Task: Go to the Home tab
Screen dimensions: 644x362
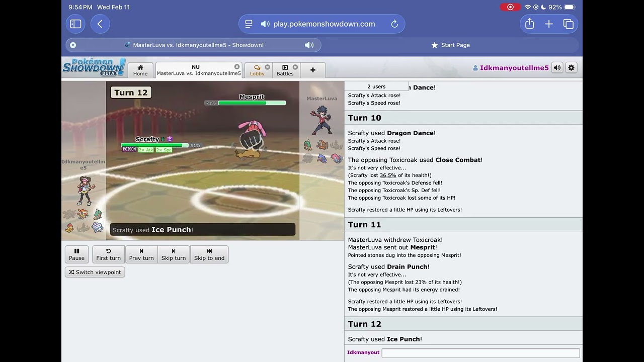Action: tap(140, 70)
